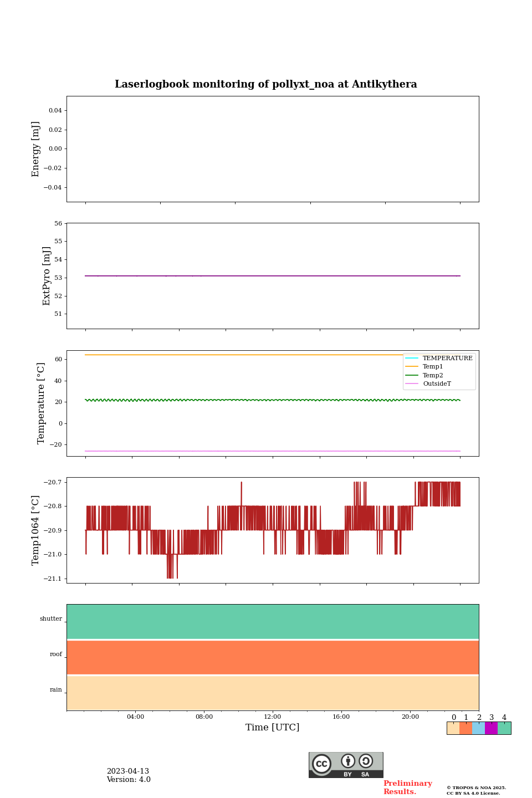The image size is (532, 798).
Task: Click the 60 tick on Temperature axis
Action: pyautogui.click(x=58, y=360)
